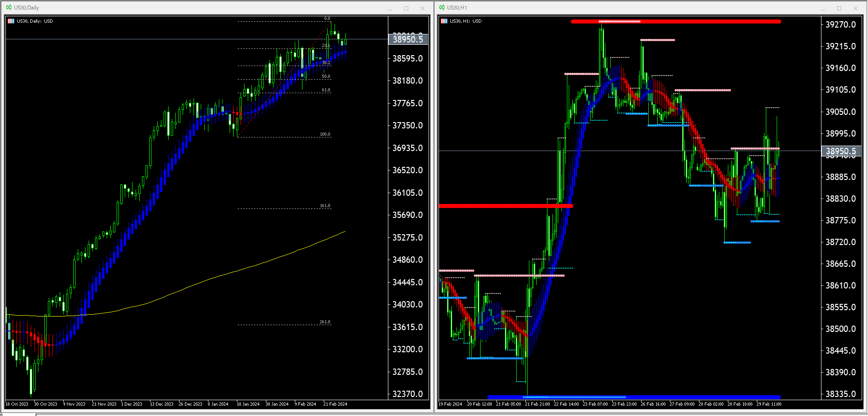Click the 34030.0 price on the Daily axis
Viewport: 868px width, 416px height.
[407, 304]
